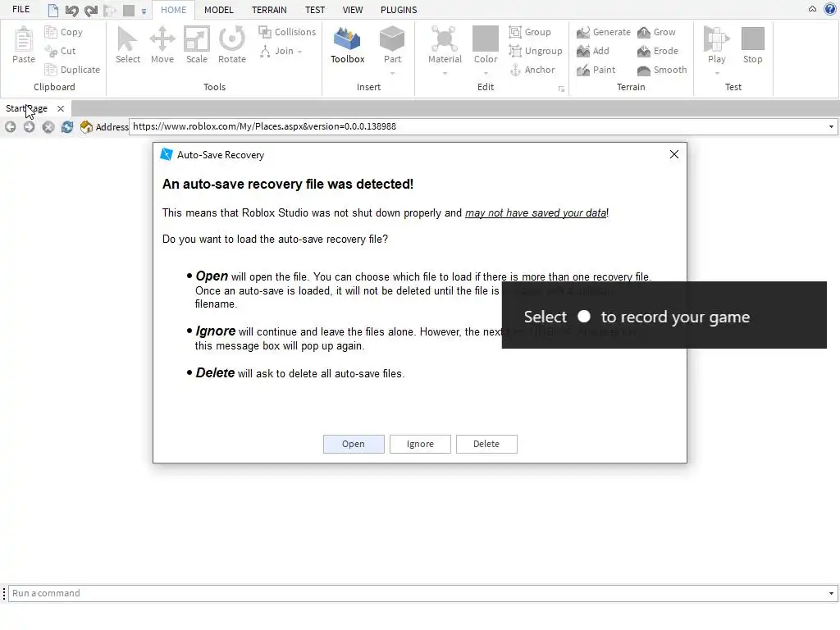
Task: Switch to the TEST ribbon tab
Action: click(x=315, y=10)
